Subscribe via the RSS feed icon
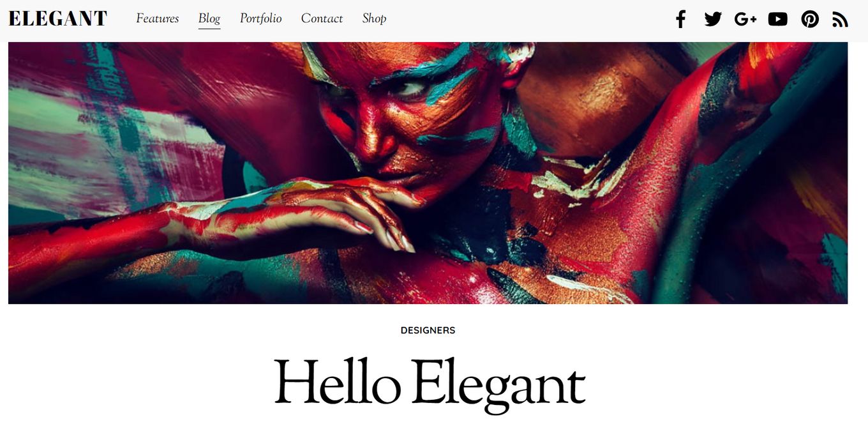Image resolution: width=868 pixels, height=433 pixels. coord(840,20)
